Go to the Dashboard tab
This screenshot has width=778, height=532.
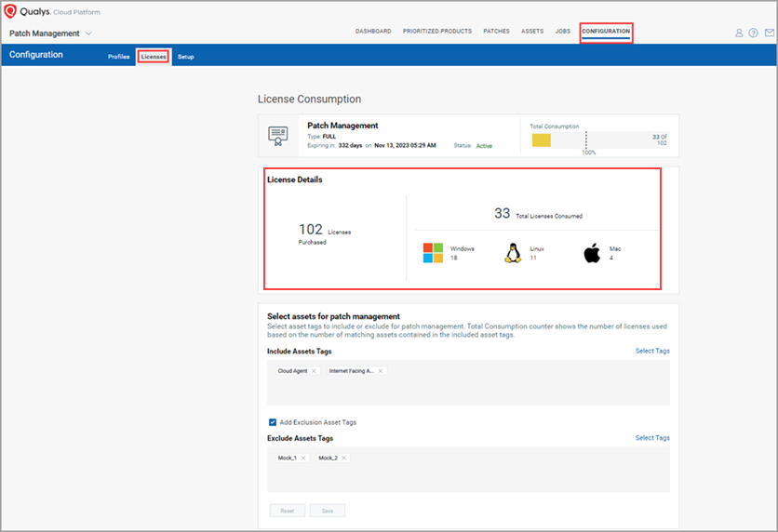373,32
